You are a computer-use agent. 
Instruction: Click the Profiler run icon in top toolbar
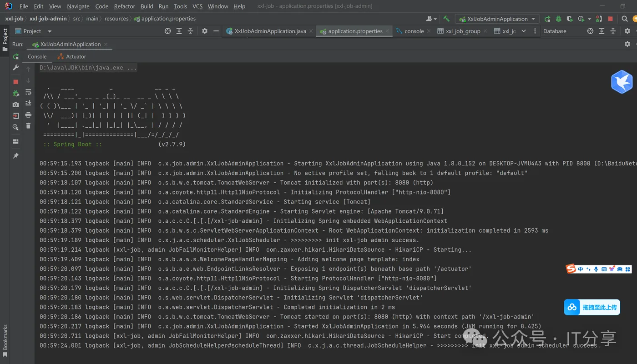581,19
